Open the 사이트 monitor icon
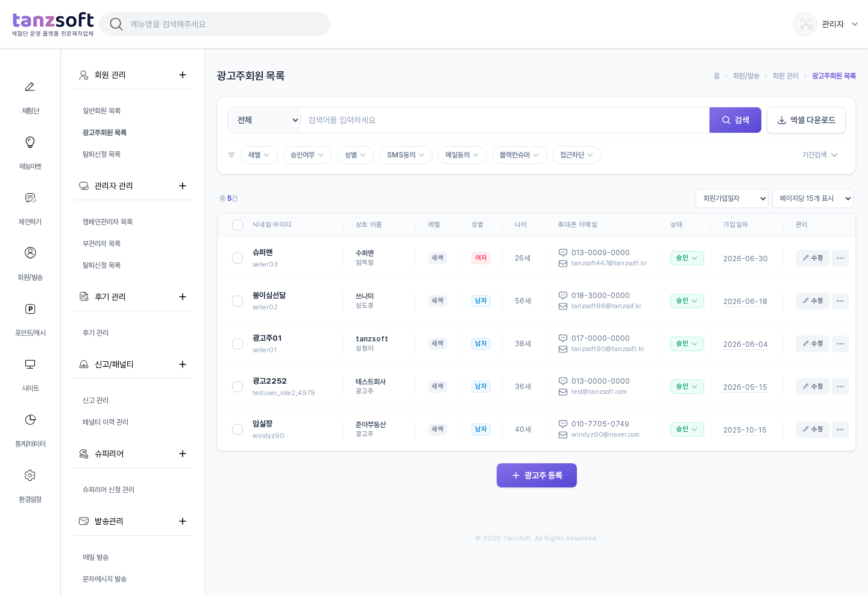The height and width of the screenshot is (596, 868). coord(30,364)
